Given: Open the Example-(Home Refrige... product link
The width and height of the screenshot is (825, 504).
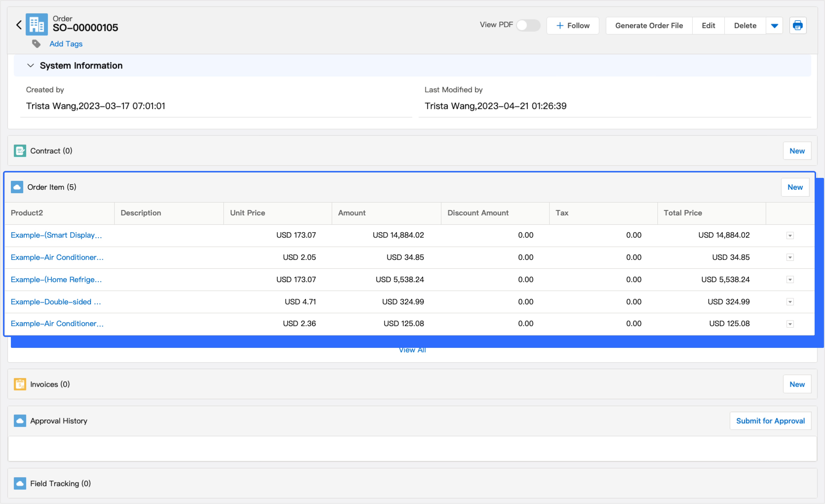Looking at the screenshot, I should 56,279.
